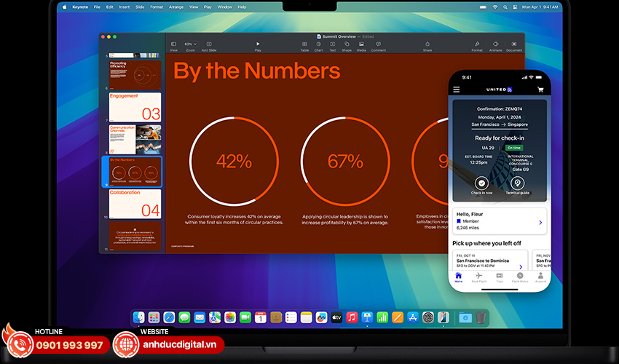Toggle the Format inspector sidebar
The height and width of the screenshot is (364, 619).
pyautogui.click(x=476, y=45)
